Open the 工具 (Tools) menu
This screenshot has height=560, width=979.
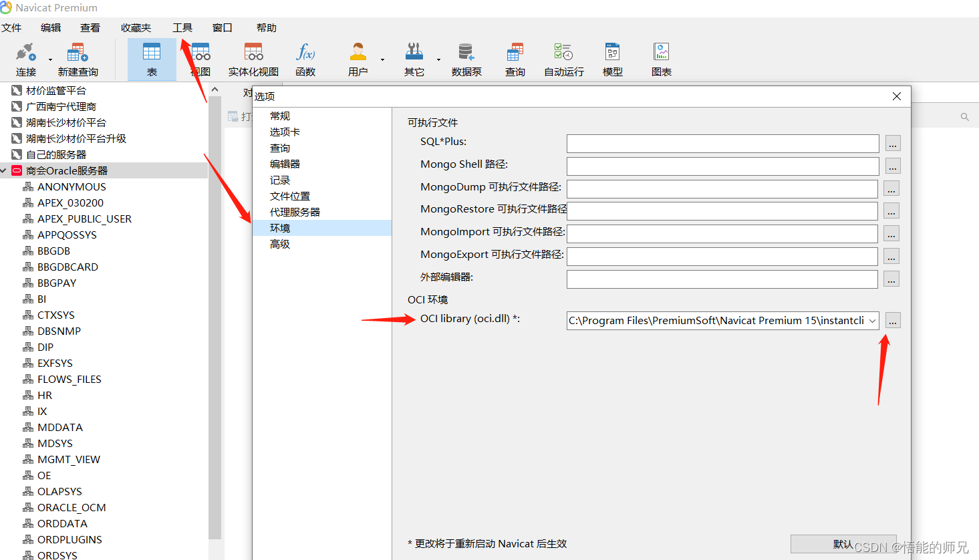[x=182, y=27]
